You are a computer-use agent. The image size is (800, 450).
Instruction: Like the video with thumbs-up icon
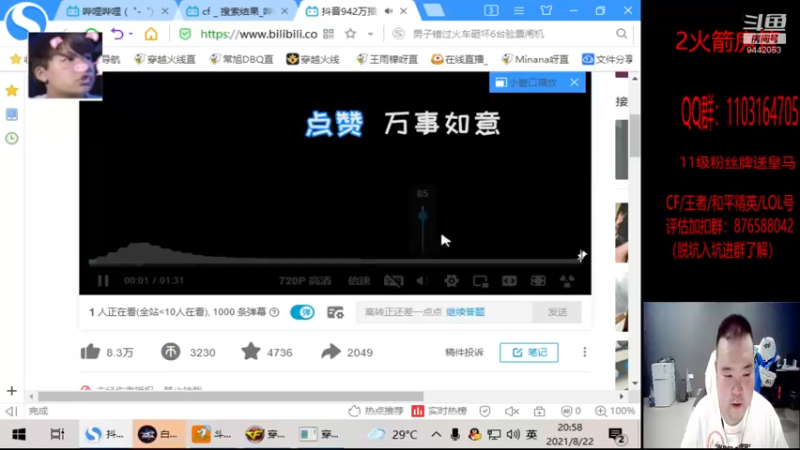tap(90, 352)
